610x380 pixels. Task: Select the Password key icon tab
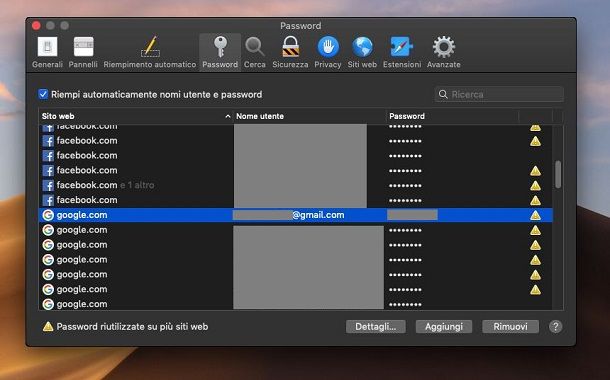point(220,52)
